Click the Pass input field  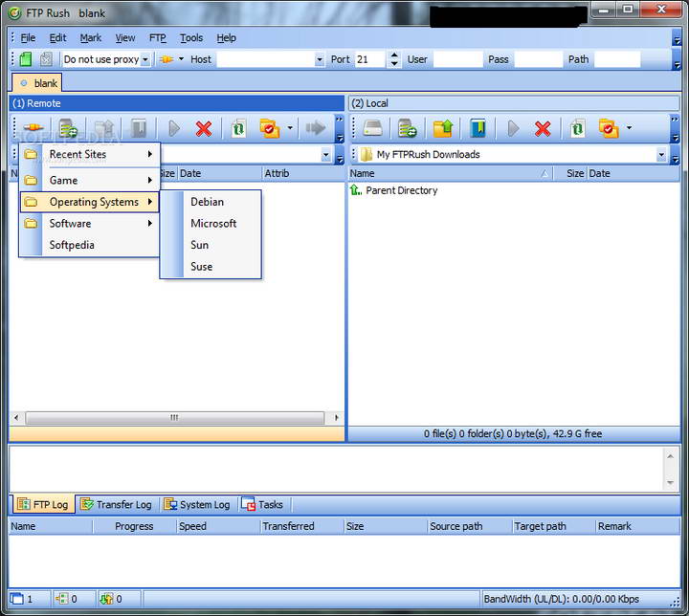click(538, 59)
